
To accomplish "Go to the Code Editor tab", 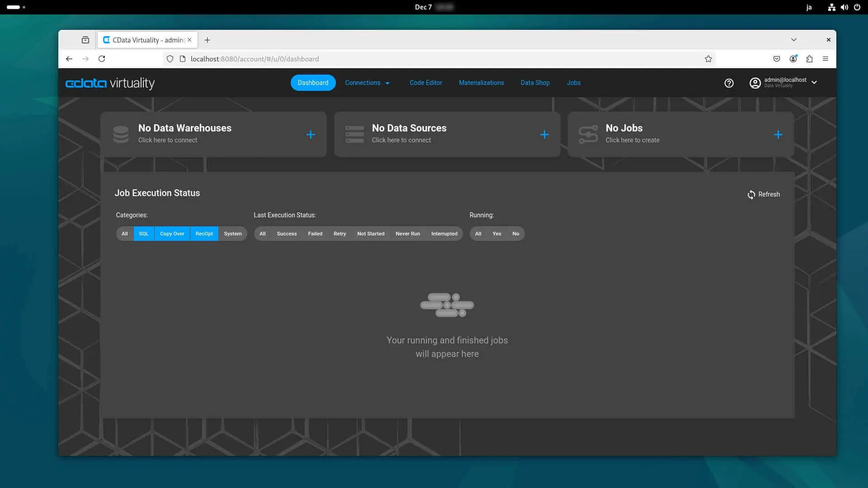I will point(425,83).
